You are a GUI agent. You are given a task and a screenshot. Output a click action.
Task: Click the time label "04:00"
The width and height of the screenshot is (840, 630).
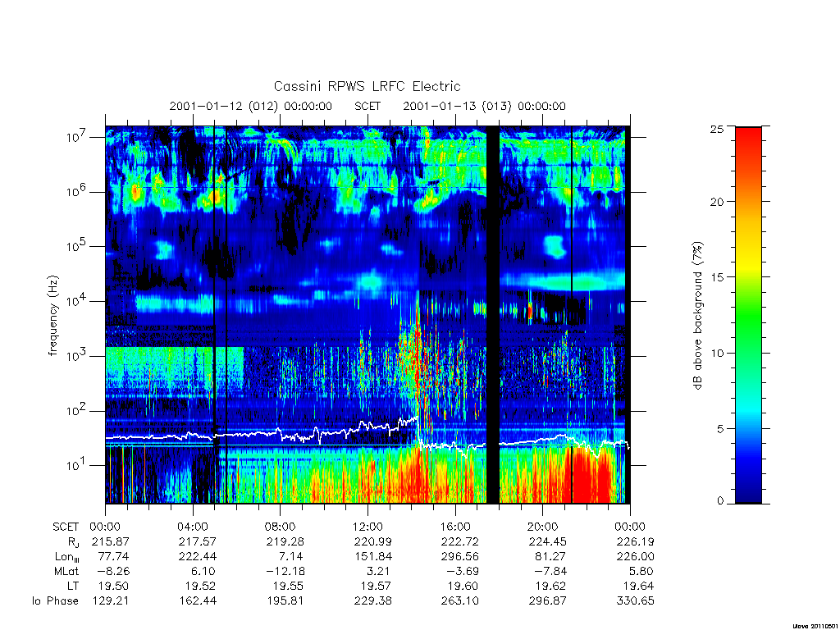click(193, 527)
